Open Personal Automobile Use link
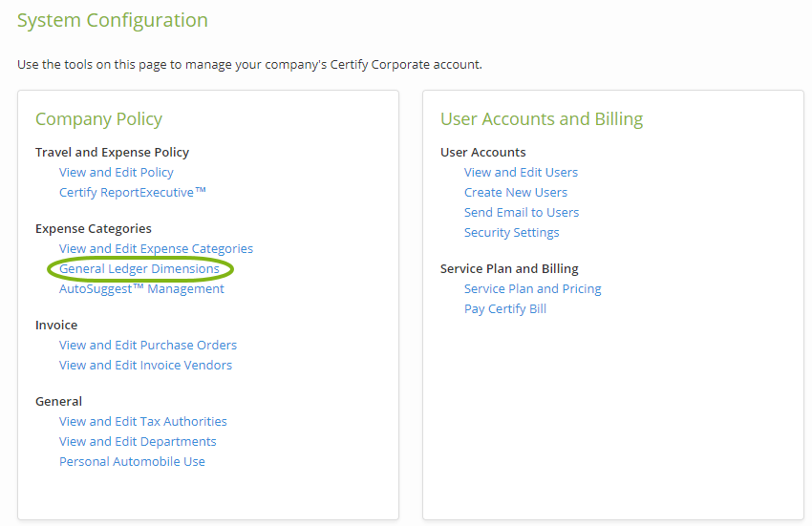 (132, 462)
